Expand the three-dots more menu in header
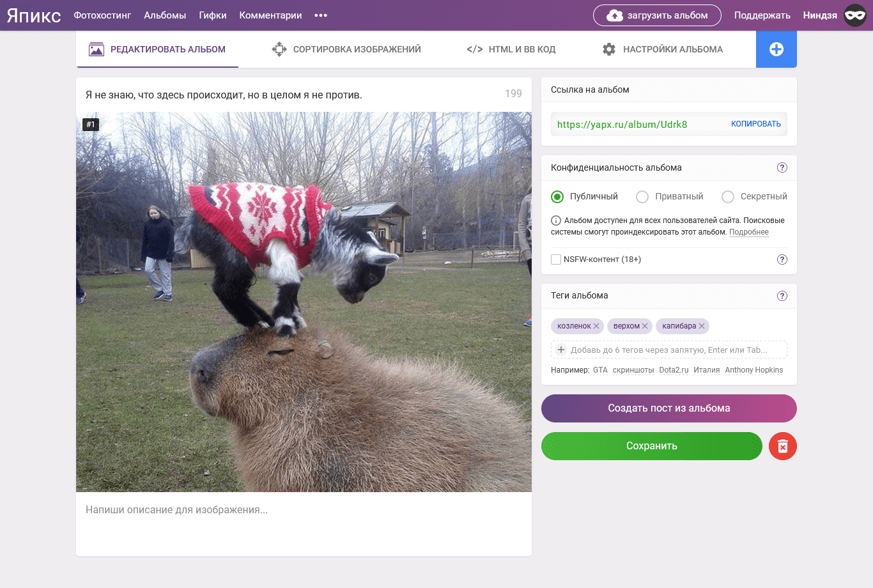This screenshot has height=588, width=873. pyautogui.click(x=321, y=15)
